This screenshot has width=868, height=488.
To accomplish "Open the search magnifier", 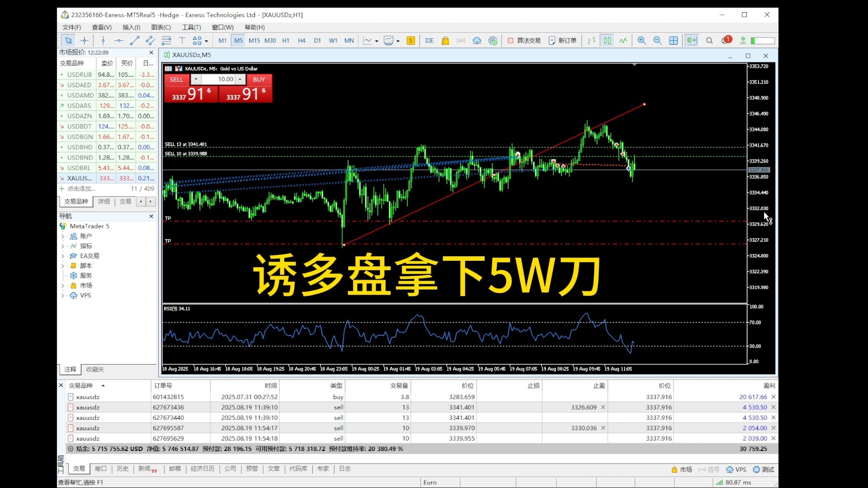I will point(709,41).
